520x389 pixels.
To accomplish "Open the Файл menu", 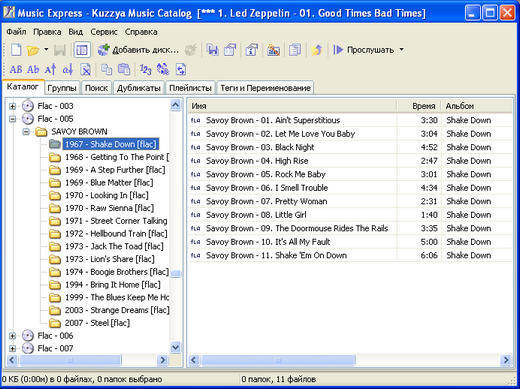I will point(16,32).
